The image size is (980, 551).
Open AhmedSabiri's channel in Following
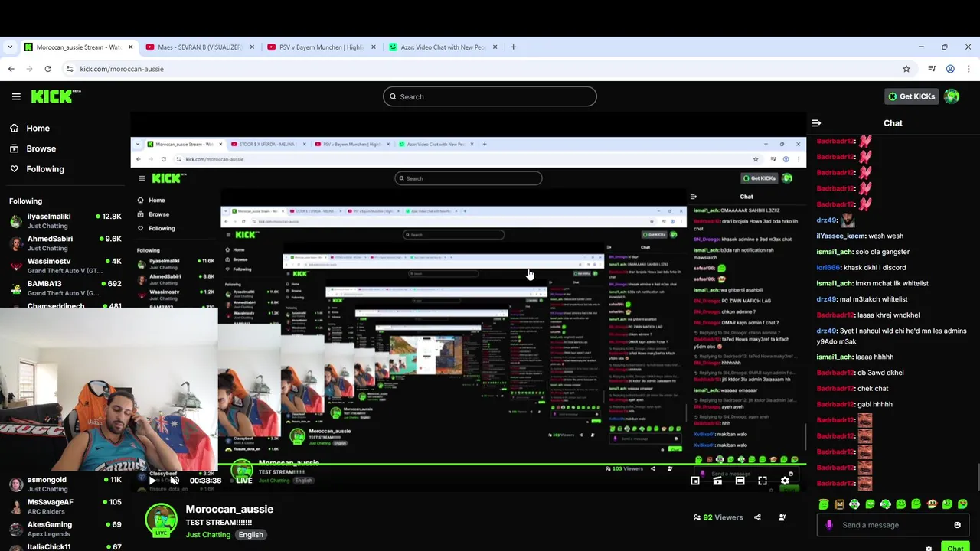pos(65,243)
